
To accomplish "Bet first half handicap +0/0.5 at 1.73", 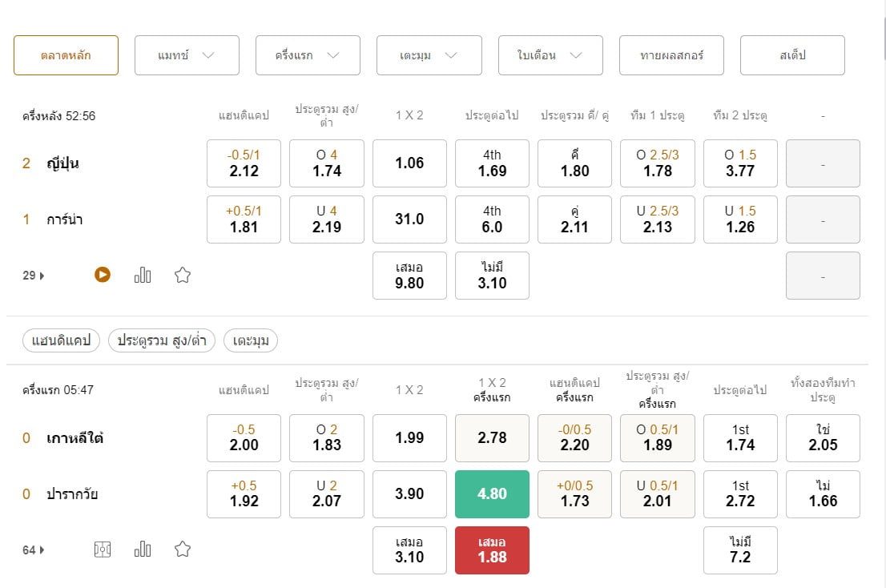I will (574, 494).
